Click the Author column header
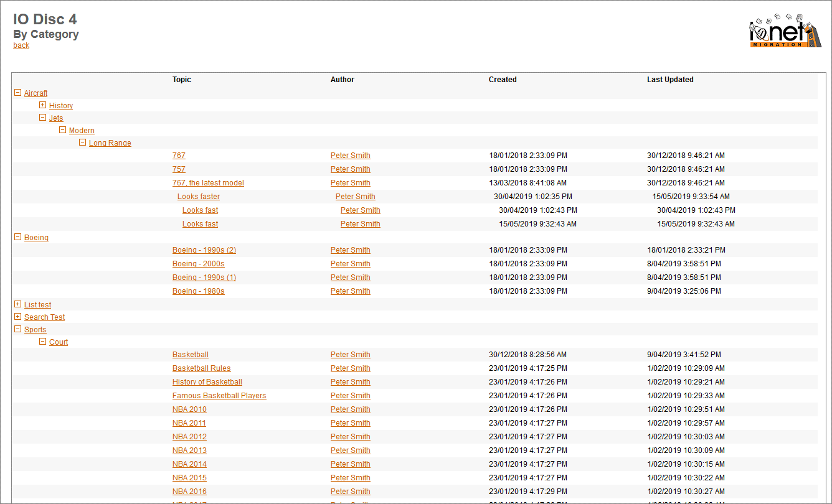 point(343,80)
